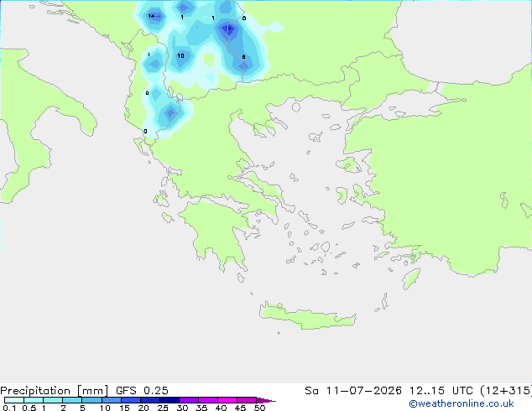Image resolution: width=532 pixels, height=411 pixels.
Task: Select the 15–20 mm legend color swatch
Action: (x=131, y=400)
